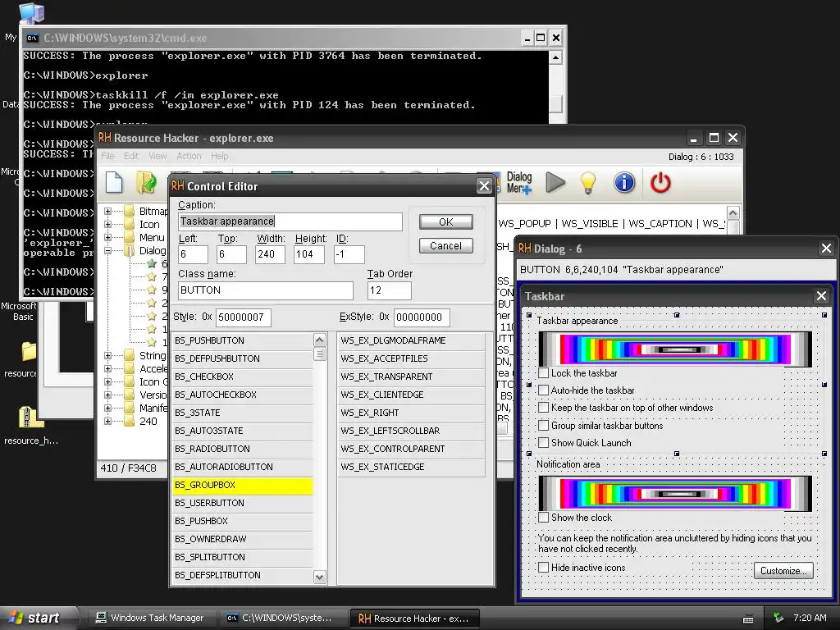Select WS_EX_CLIENTEDGE extended style
Screen dimensions: 840x630
pyautogui.click(x=411, y=395)
